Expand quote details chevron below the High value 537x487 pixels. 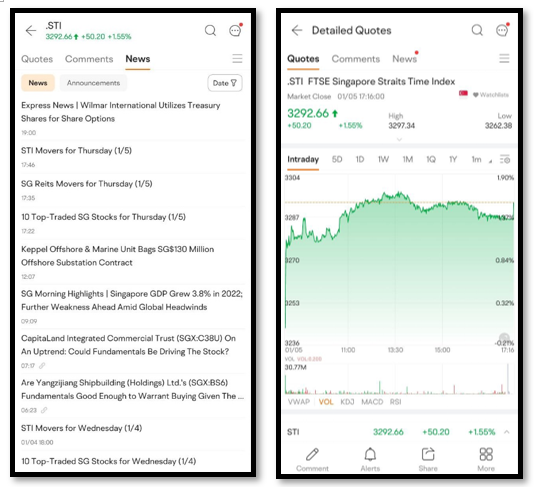pyautogui.click(x=399, y=139)
